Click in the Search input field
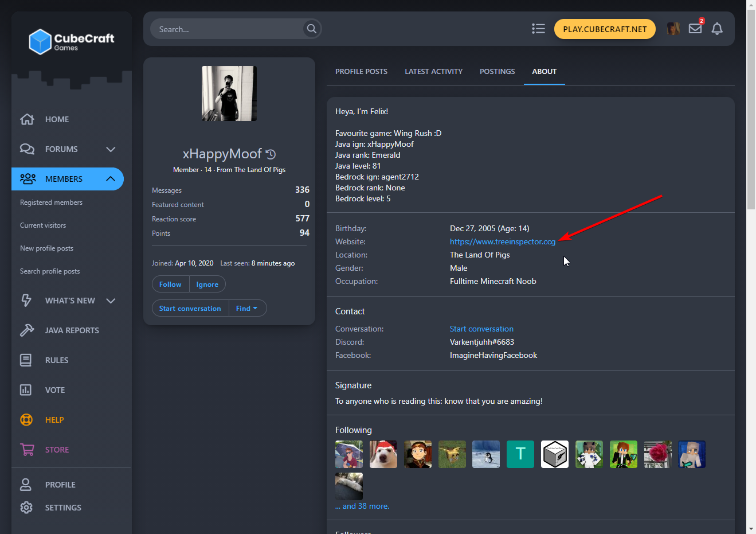The image size is (756, 534). point(227,29)
